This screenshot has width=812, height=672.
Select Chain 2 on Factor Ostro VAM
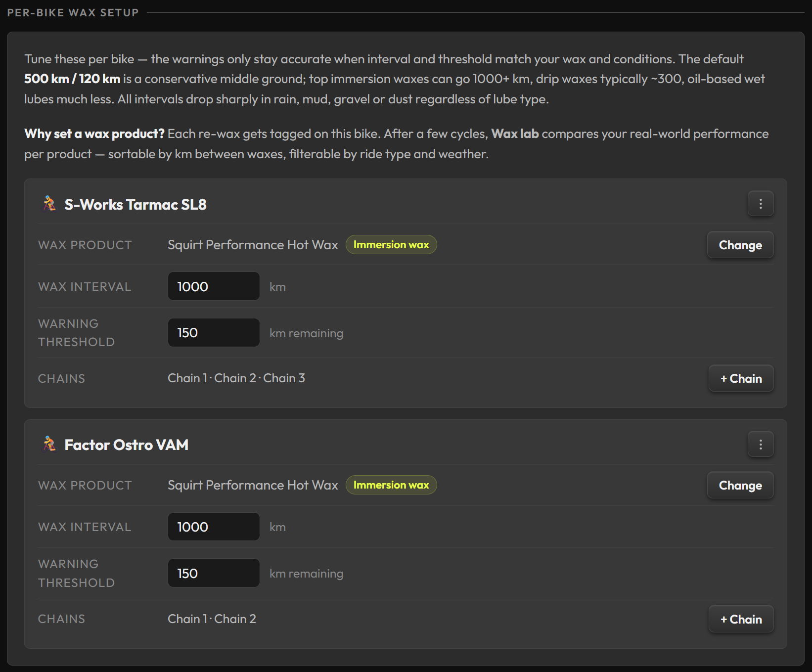tap(235, 619)
